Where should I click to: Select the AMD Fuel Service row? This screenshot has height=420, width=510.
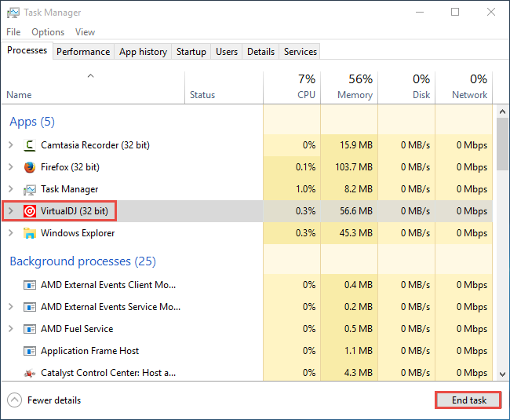click(x=247, y=329)
